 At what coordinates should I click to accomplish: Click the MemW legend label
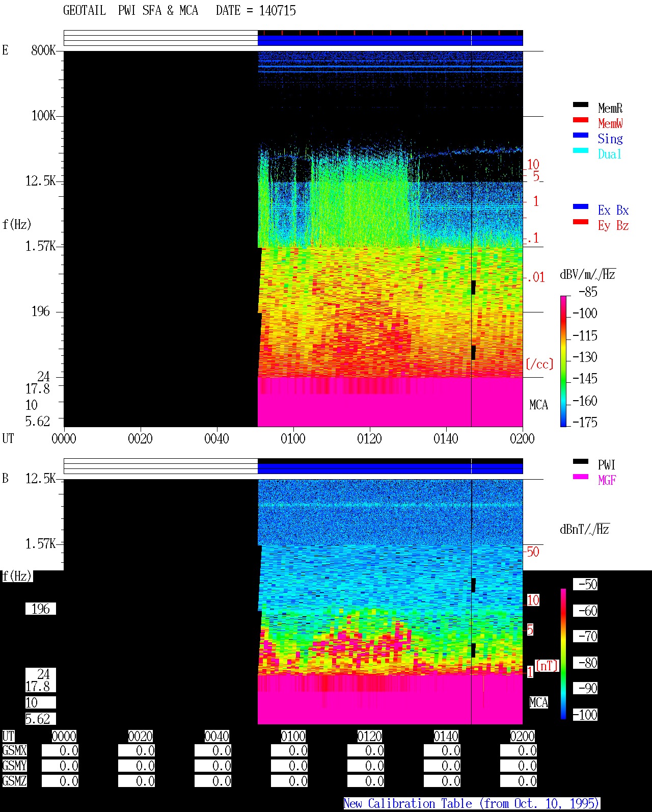[x=610, y=123]
